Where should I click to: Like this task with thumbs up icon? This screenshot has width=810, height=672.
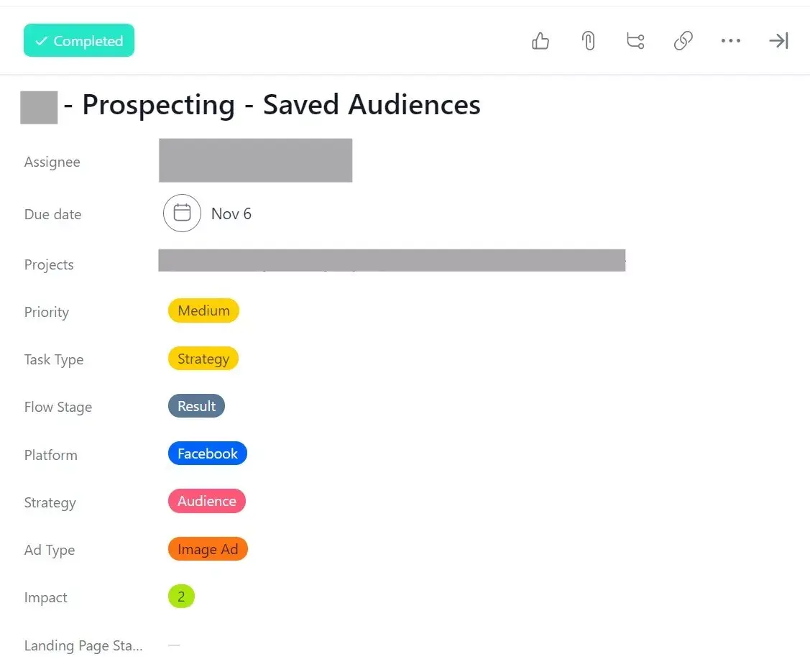coord(540,42)
